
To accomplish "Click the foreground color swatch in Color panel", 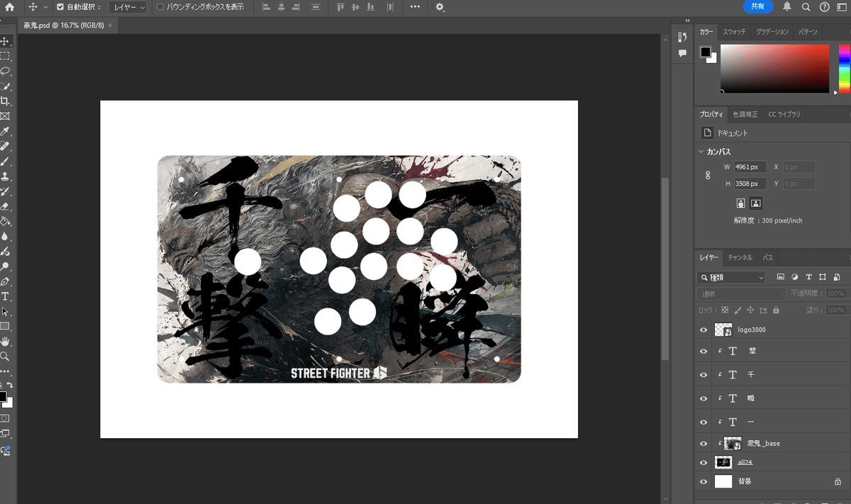I will (x=706, y=52).
